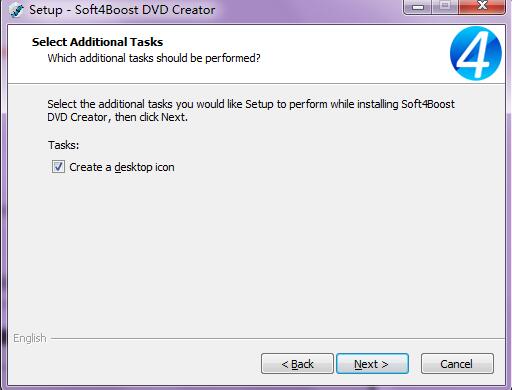The height and width of the screenshot is (390, 512).
Task: Cancel the Soft4Boost DVD Creator setup
Action: pyautogui.click(x=457, y=364)
